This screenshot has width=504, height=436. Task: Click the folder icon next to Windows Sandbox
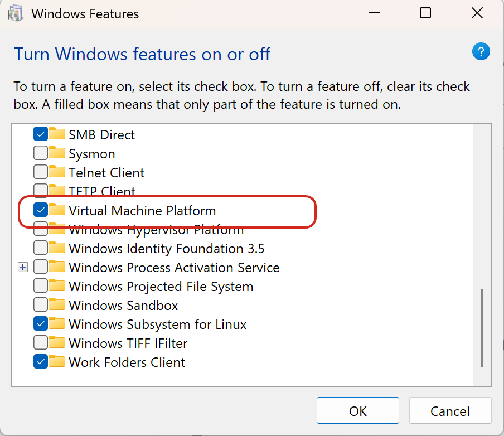[x=57, y=305]
